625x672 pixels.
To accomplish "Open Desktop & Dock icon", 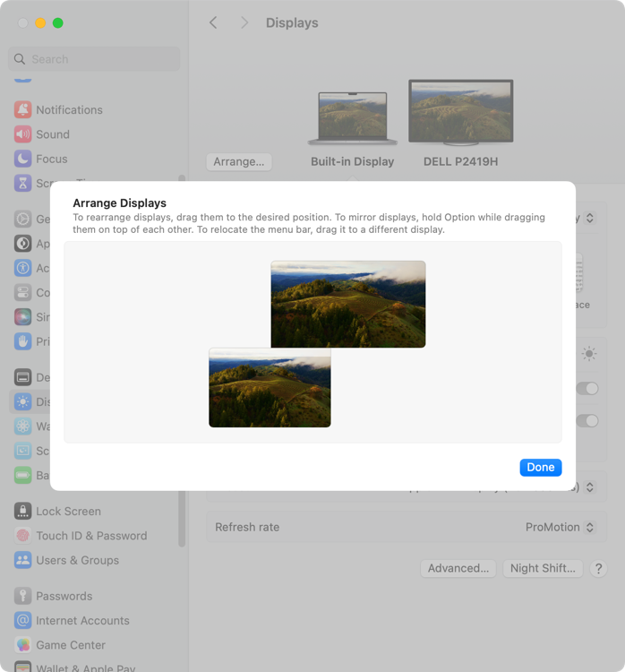I will pyautogui.click(x=22, y=377).
